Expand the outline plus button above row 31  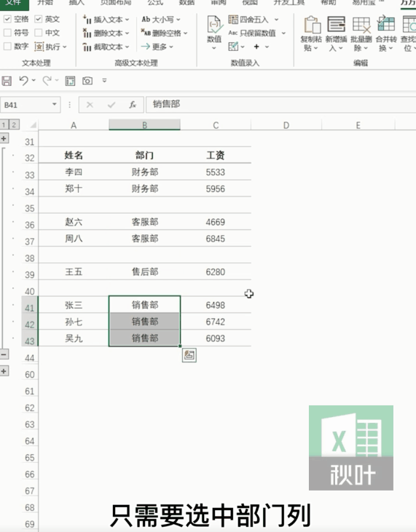[x=4, y=138]
